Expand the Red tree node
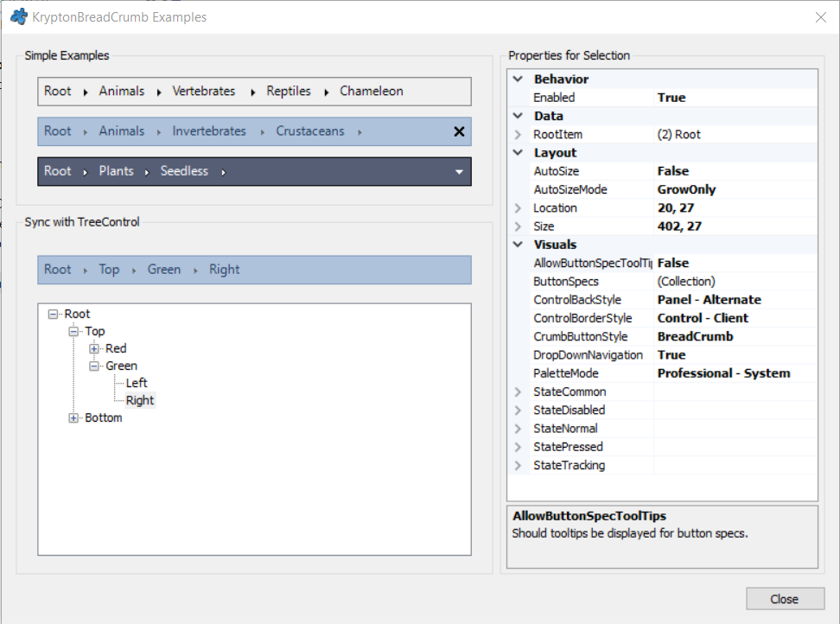 93,348
